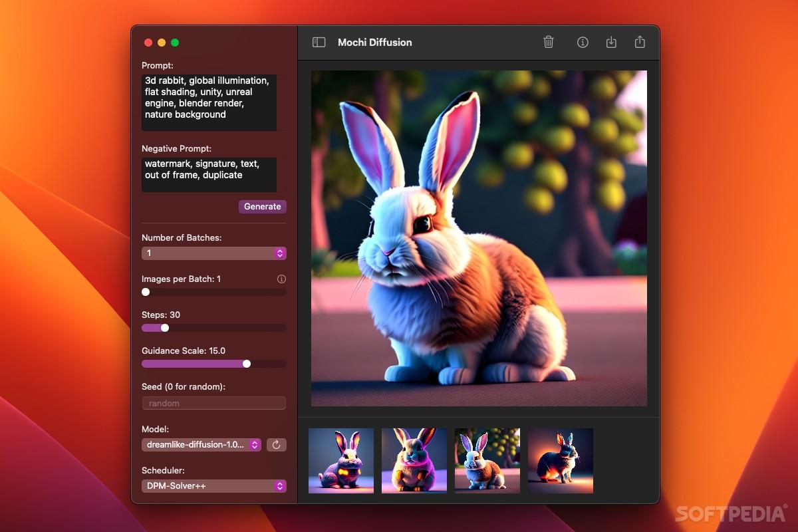Click the 'Guidance Scale: 15.0' label
The width and height of the screenshot is (798, 532).
[x=184, y=350]
